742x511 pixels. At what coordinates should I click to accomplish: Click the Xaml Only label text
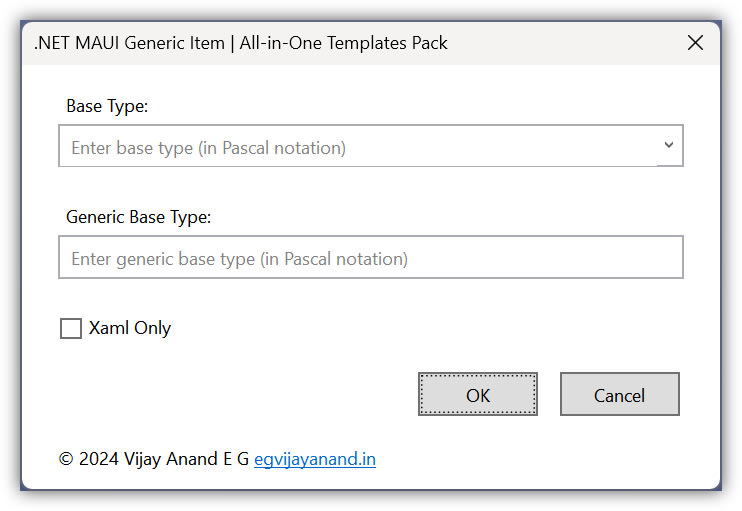[x=130, y=328]
